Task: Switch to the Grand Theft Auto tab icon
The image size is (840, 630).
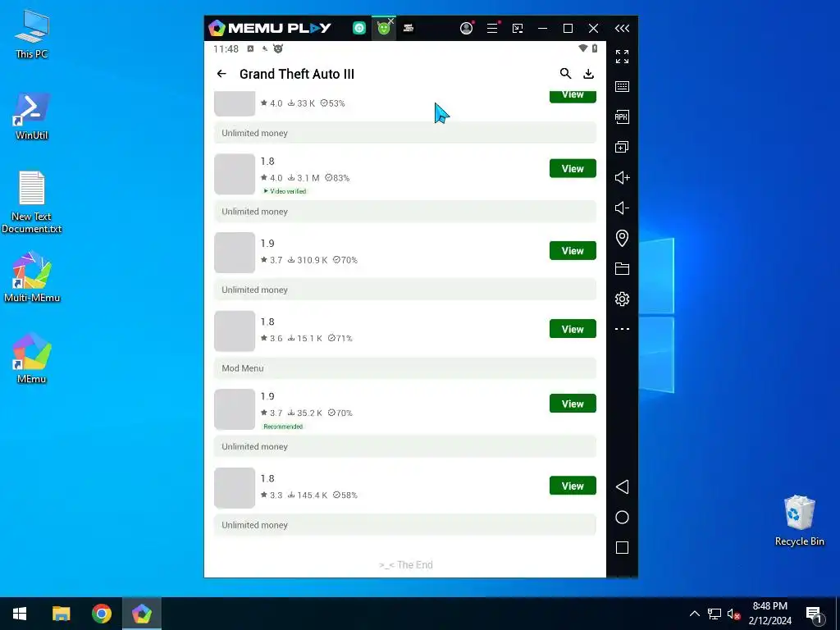Action: point(409,29)
